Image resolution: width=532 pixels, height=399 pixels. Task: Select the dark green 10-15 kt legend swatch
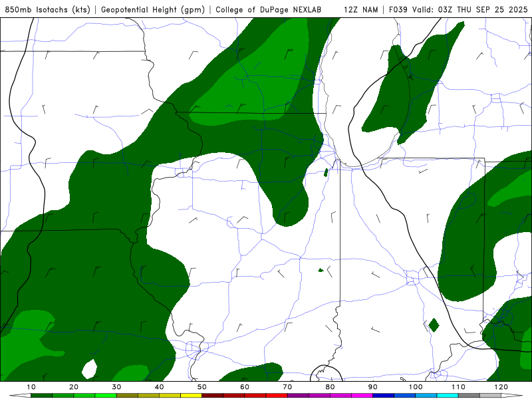click(41, 396)
